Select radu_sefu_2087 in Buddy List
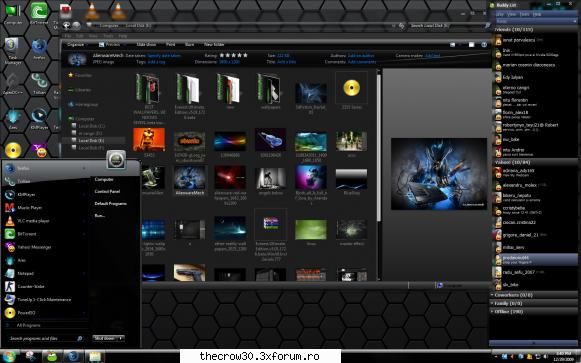This screenshot has width=581, height=363. (519, 272)
